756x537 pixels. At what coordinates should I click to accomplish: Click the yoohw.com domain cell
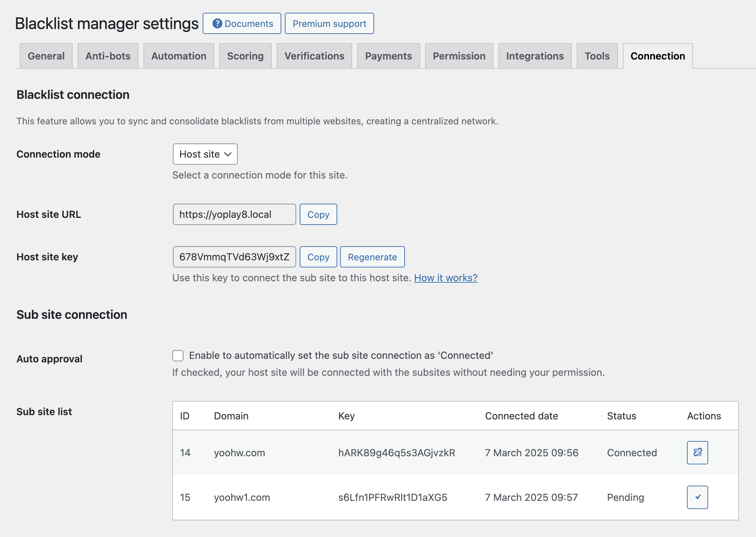(x=239, y=453)
